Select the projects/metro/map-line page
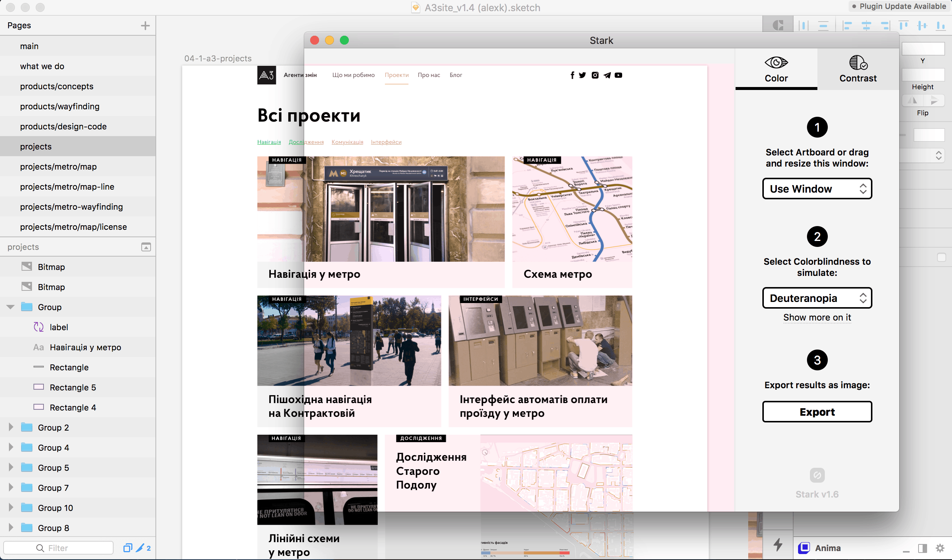Viewport: 952px width, 560px height. tap(78, 186)
